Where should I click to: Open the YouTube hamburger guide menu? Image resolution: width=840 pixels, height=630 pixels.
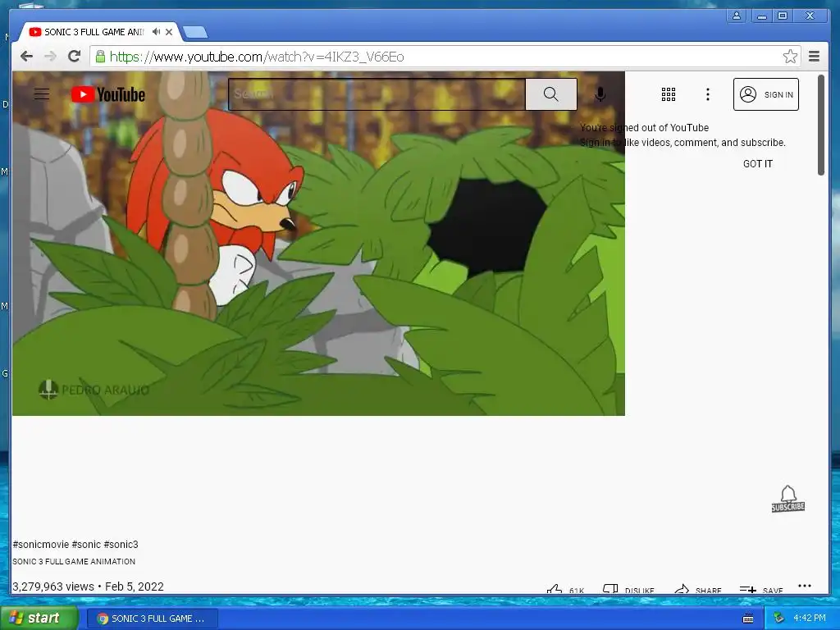[42, 94]
